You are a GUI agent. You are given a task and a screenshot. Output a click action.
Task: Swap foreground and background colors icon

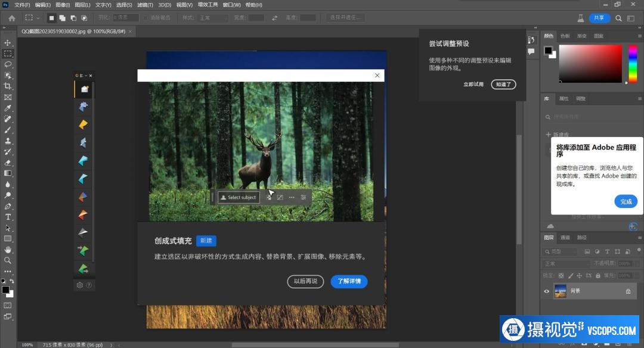pyautogui.click(x=12, y=281)
